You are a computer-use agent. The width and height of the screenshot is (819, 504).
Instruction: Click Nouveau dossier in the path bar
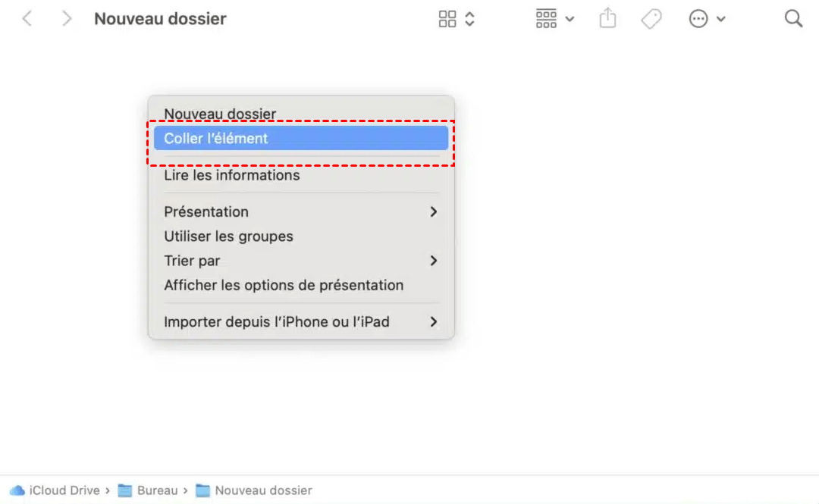pos(263,490)
